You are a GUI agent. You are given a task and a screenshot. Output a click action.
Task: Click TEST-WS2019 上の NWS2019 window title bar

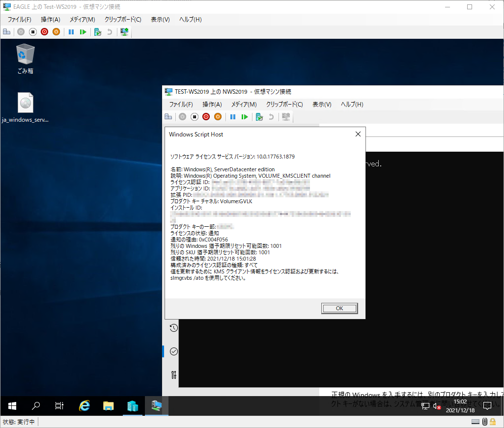(333, 92)
